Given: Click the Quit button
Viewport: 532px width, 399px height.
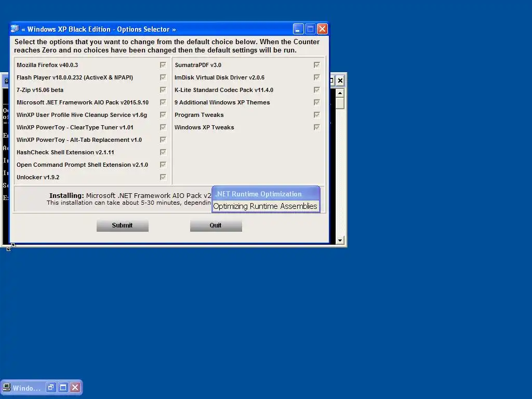Looking at the screenshot, I should click(x=216, y=225).
